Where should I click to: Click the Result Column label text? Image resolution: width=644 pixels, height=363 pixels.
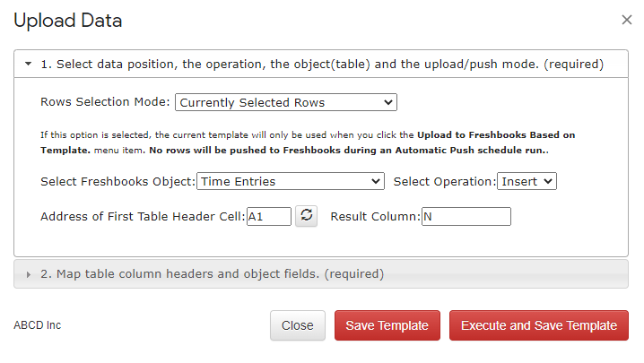(376, 216)
